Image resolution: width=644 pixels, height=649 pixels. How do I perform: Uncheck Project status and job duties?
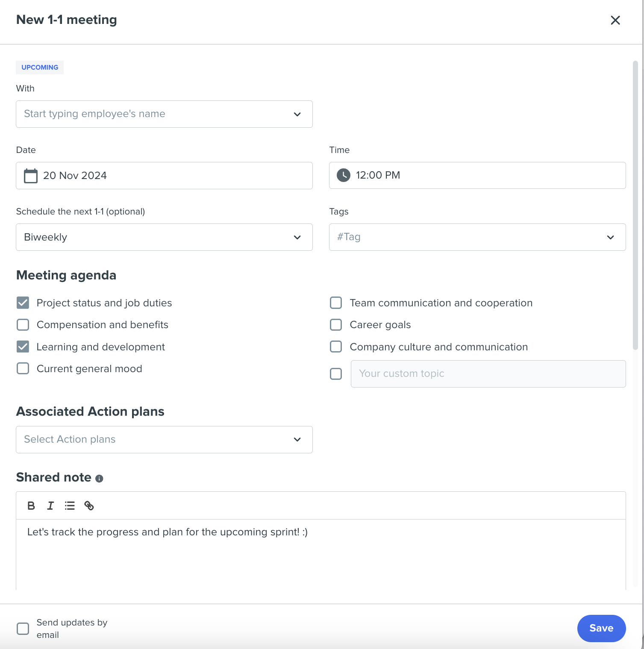pyautogui.click(x=23, y=303)
